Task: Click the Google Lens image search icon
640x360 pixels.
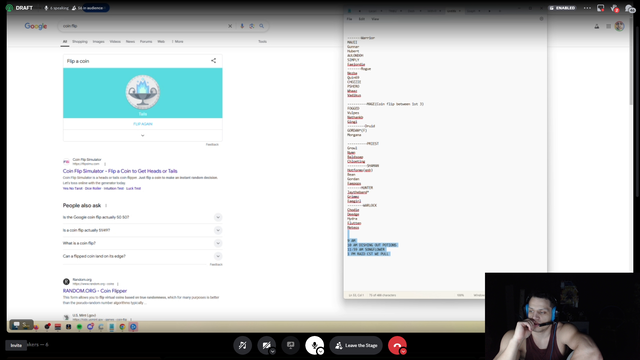Action: (252, 26)
